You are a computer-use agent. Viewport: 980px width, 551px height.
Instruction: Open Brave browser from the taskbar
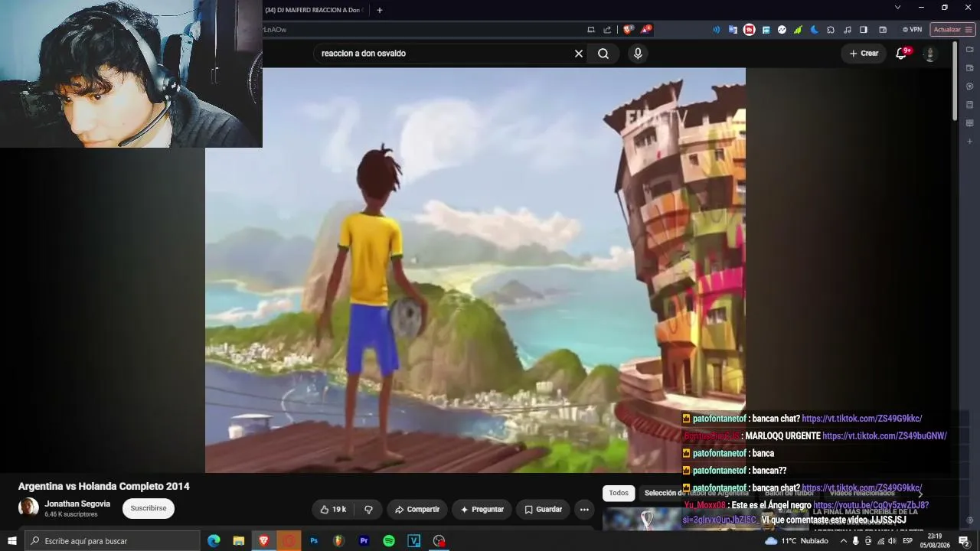tap(264, 541)
